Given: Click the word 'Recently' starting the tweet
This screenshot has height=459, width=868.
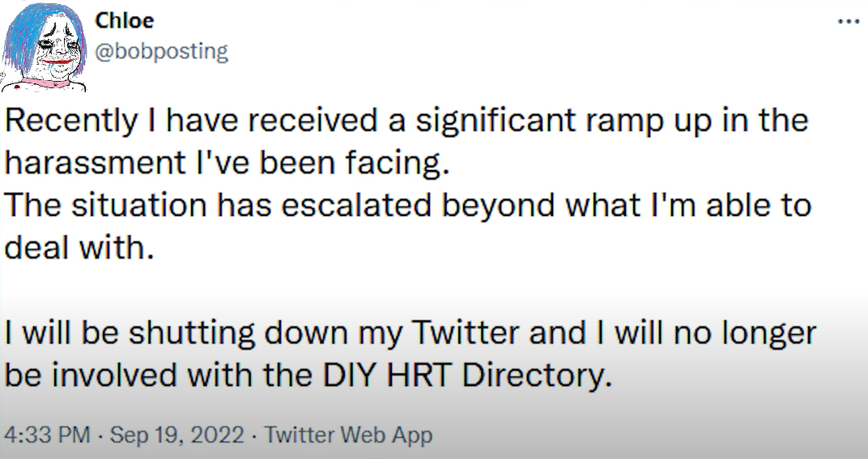Looking at the screenshot, I should 71,121.
